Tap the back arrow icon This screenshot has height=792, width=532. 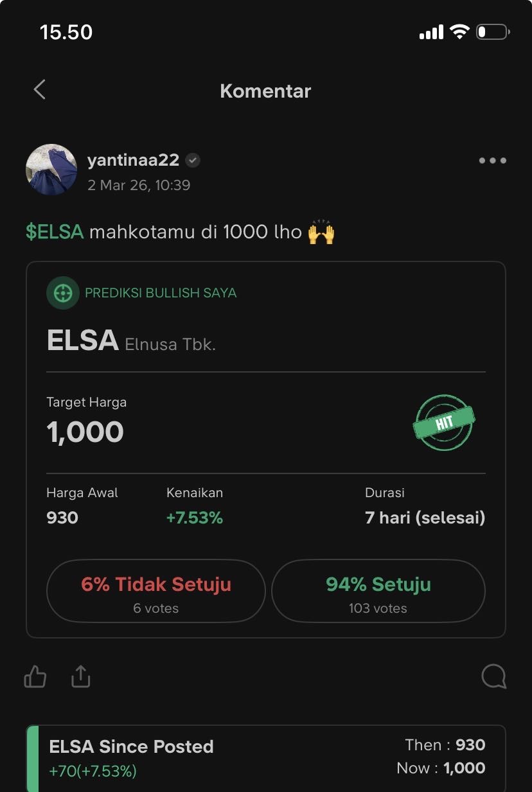[x=40, y=90]
